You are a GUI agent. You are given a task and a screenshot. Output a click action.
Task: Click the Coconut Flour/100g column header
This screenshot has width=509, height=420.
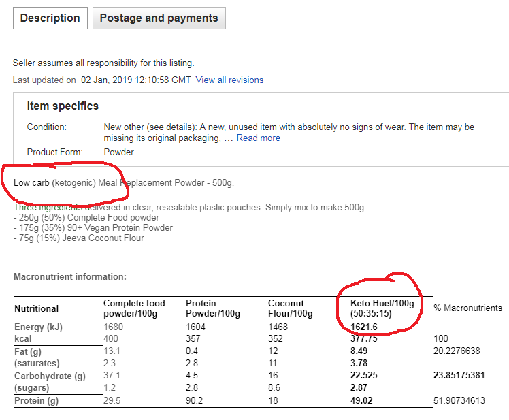coord(291,308)
